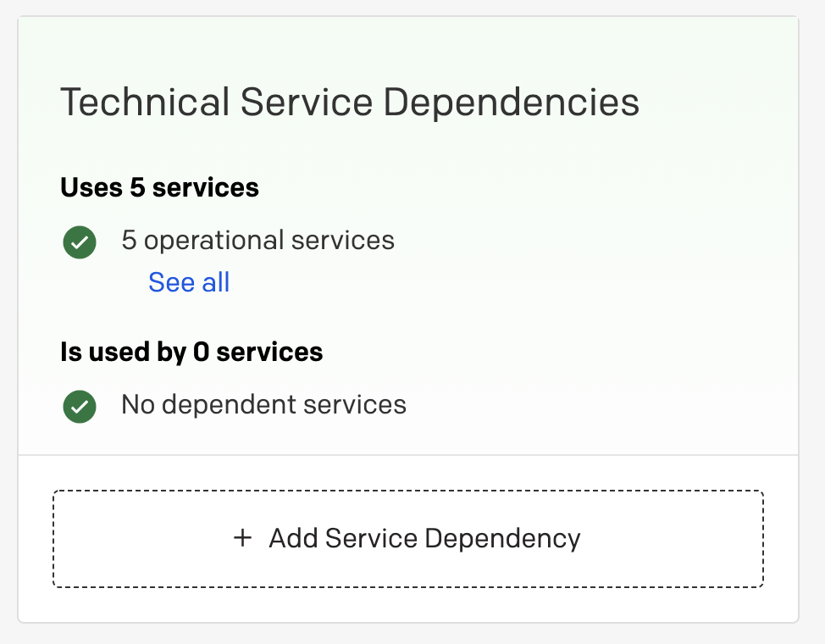The height and width of the screenshot is (644, 825).
Task: Click the plus icon for adding a dependency
Action: pos(243,538)
